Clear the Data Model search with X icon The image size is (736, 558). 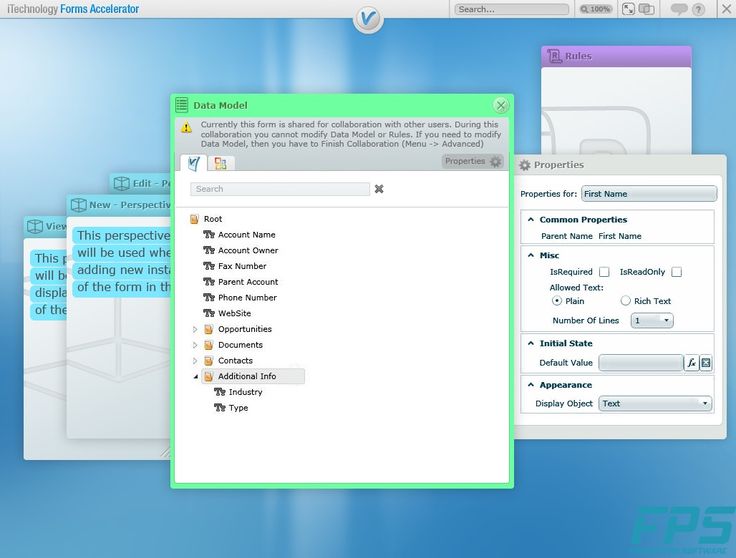click(379, 189)
